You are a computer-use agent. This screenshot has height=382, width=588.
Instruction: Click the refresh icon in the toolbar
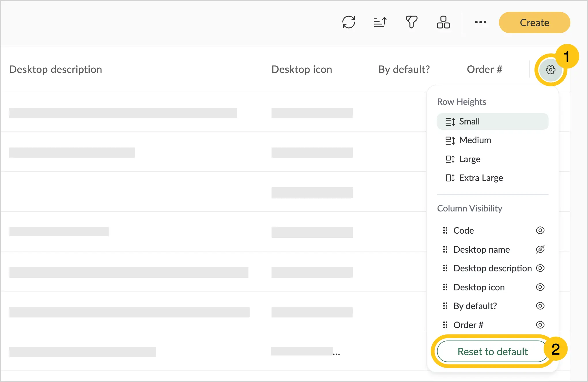(x=349, y=22)
